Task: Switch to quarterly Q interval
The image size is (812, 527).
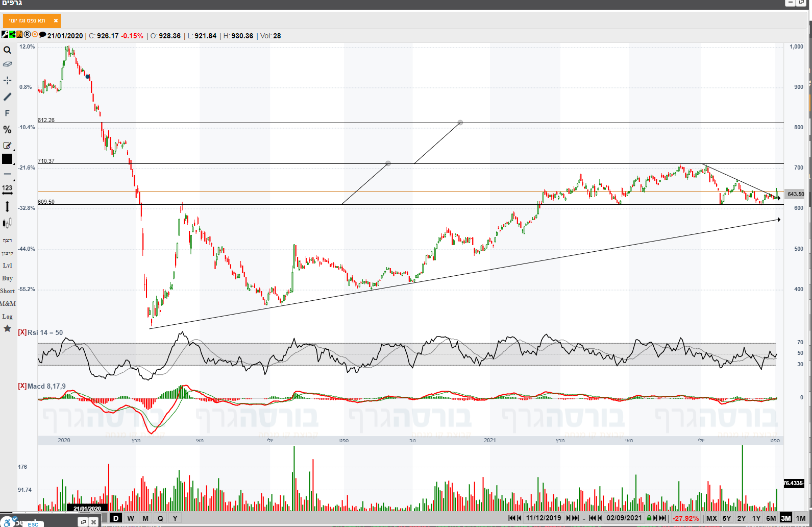Action: (160, 518)
